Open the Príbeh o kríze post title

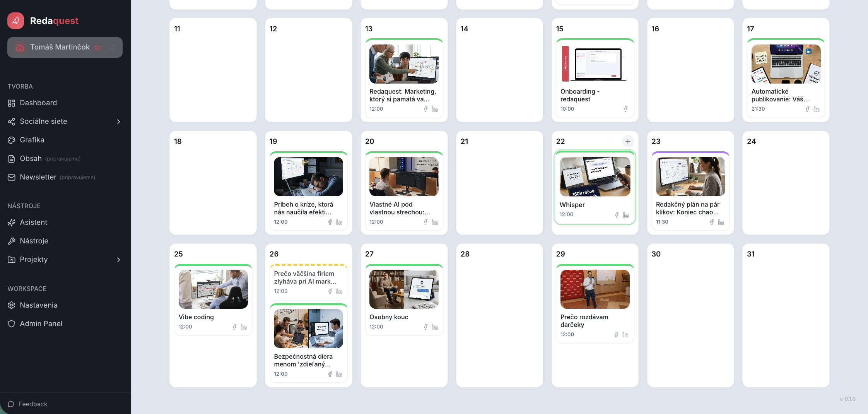303,208
